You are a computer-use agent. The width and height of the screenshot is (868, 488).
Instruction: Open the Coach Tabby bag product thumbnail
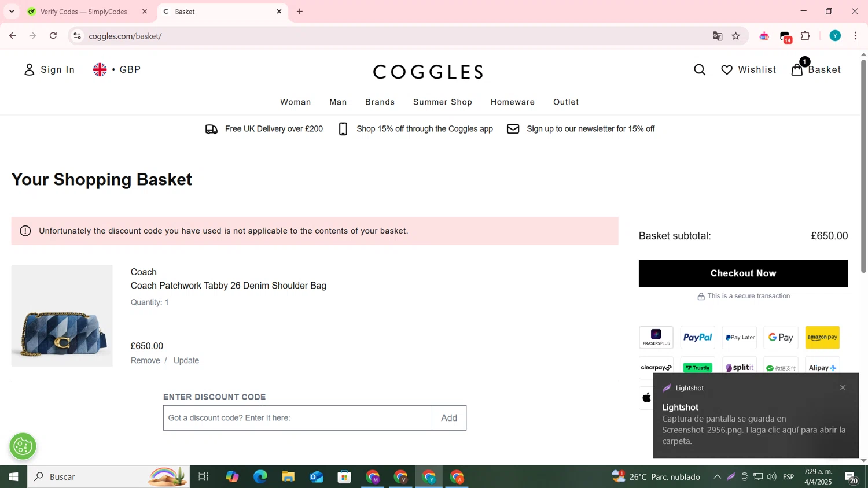(62, 316)
